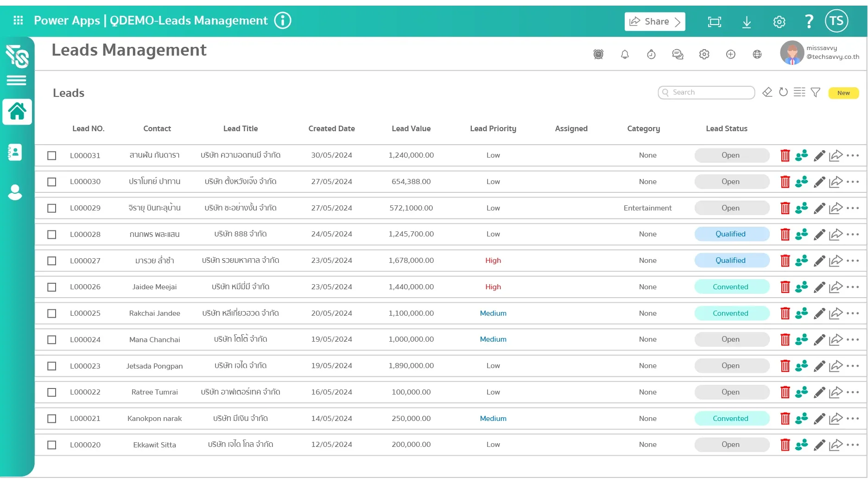Click the edit pencil for lead L000028
This screenshot has height=484, width=868.
[x=819, y=235]
